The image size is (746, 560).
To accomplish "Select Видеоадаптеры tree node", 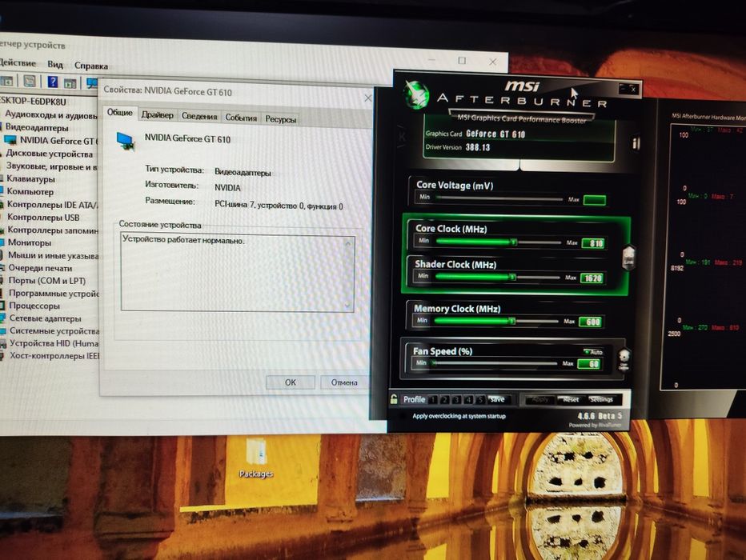I will (x=36, y=127).
